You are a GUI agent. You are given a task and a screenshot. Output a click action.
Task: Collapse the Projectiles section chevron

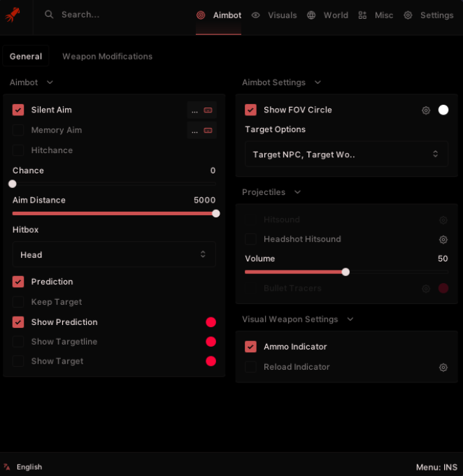click(298, 192)
